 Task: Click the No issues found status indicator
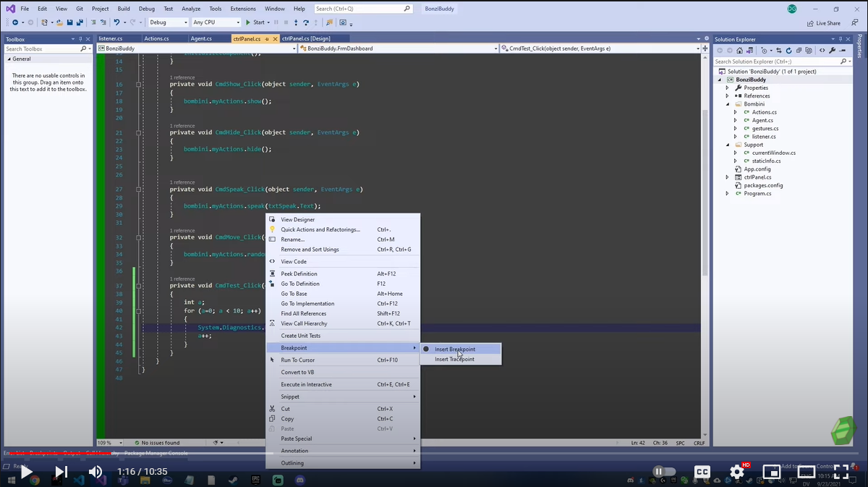tap(157, 442)
